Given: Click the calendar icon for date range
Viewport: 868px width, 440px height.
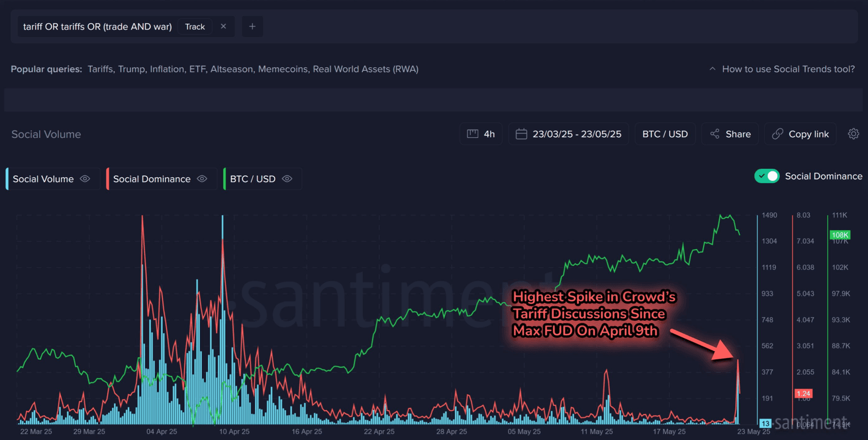Looking at the screenshot, I should point(521,134).
